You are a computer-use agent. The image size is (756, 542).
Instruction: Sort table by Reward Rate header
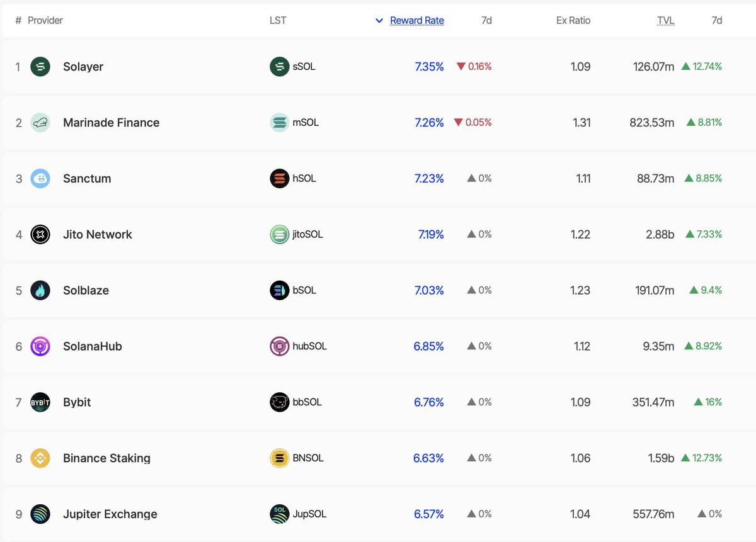417,21
